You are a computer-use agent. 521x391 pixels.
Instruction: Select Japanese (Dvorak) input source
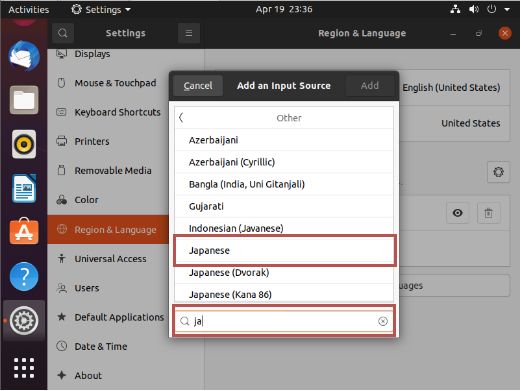[x=284, y=273]
